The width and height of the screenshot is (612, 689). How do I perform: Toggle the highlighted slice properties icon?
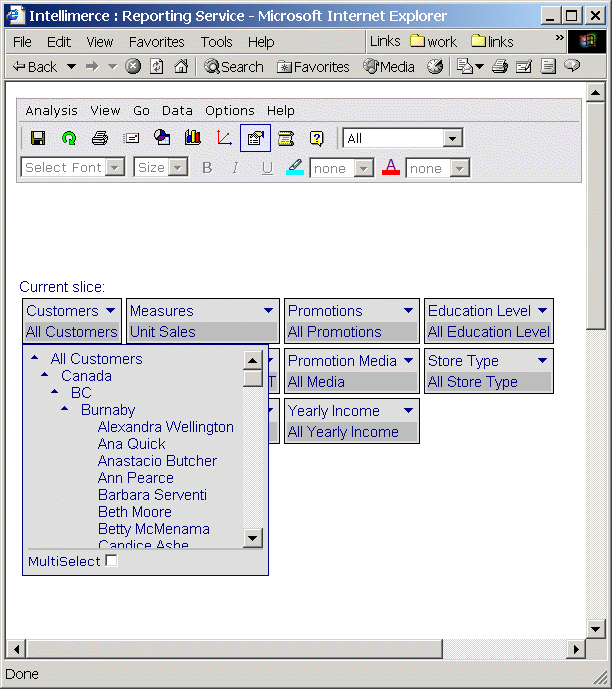click(255, 138)
